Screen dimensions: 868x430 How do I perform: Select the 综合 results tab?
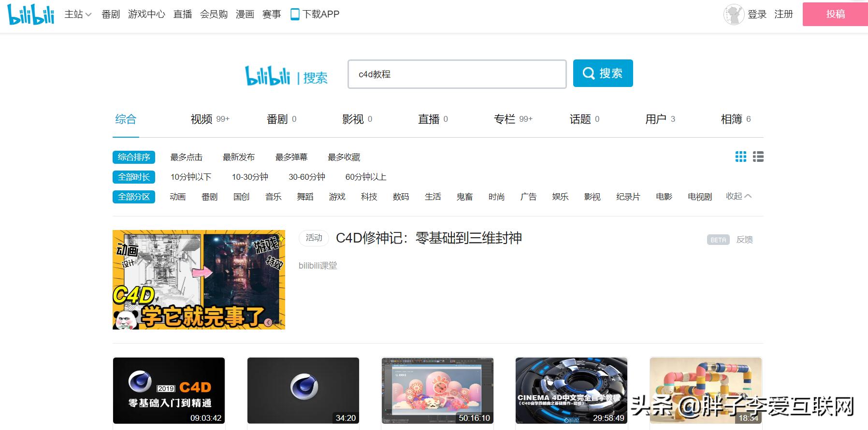126,119
